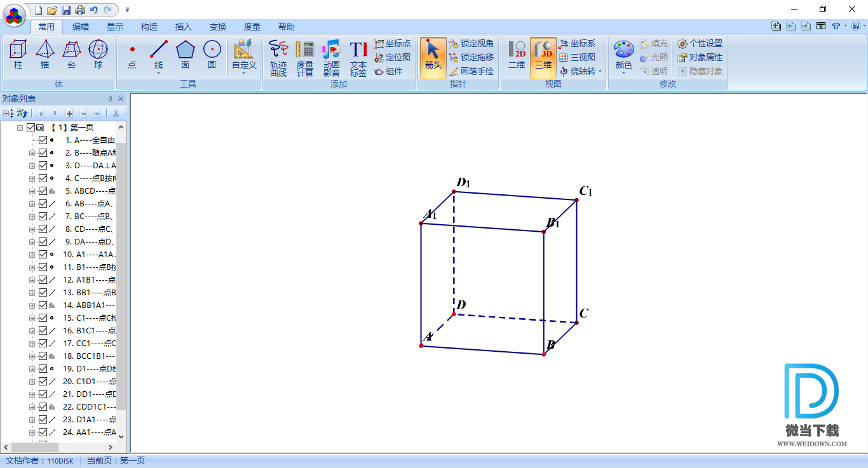Uncheck the 【1】第一页 page checkbox
The image size is (868, 468).
tap(31, 128)
